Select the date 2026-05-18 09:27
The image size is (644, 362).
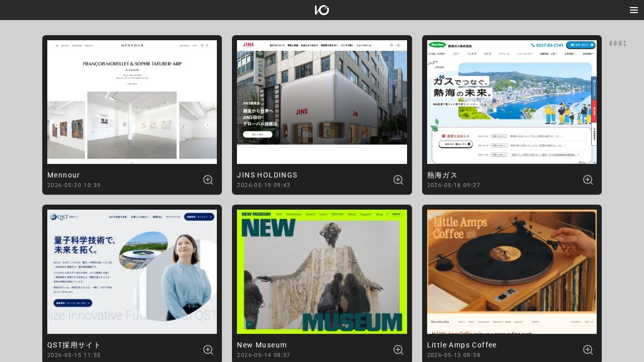pos(454,185)
